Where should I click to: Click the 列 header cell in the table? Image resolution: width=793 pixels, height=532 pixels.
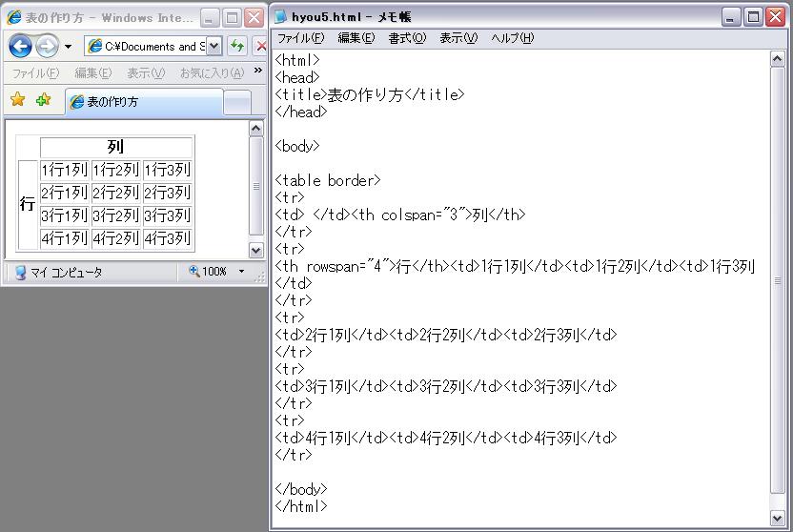click(116, 147)
